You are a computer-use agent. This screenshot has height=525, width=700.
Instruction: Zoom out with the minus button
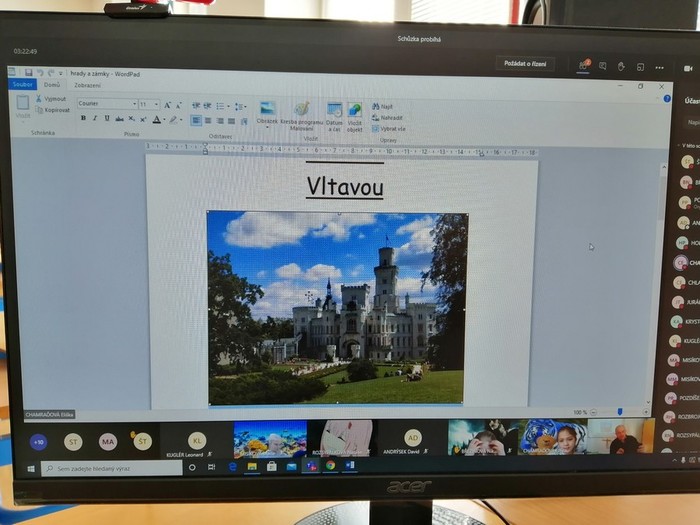pos(593,412)
